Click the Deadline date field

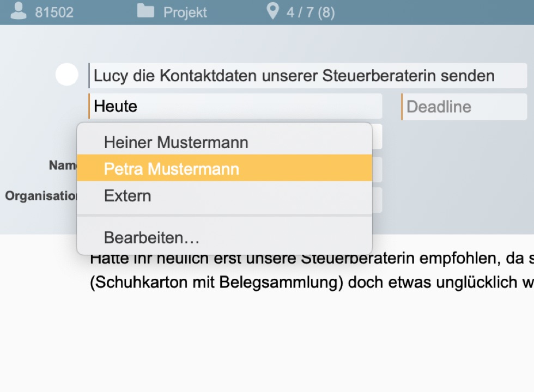(465, 107)
